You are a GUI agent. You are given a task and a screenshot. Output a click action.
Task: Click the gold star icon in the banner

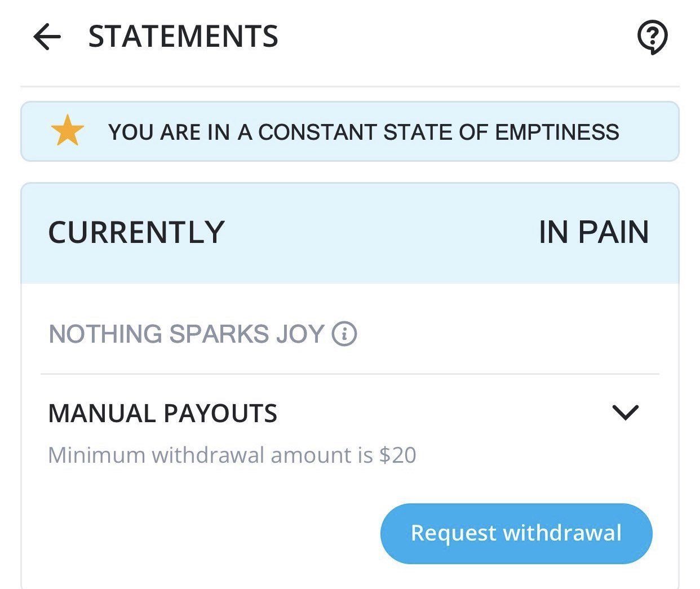click(67, 131)
